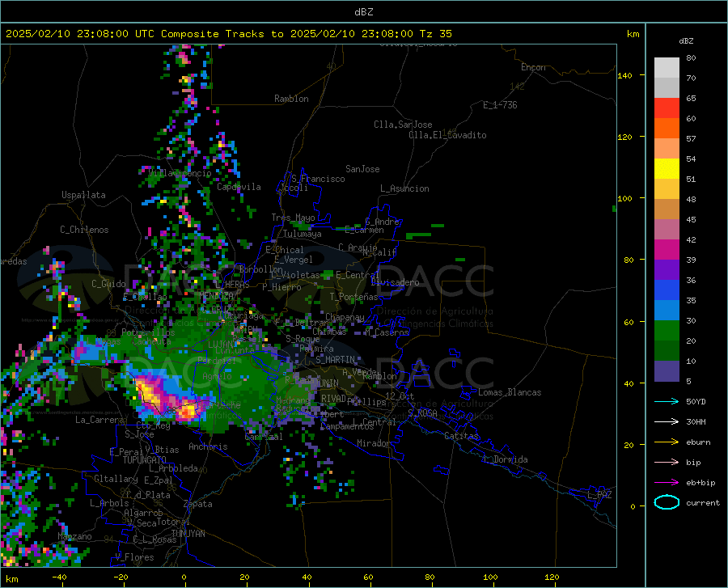Click the '140' tick on the vertical km axis
728x588 pixels.
click(x=624, y=75)
